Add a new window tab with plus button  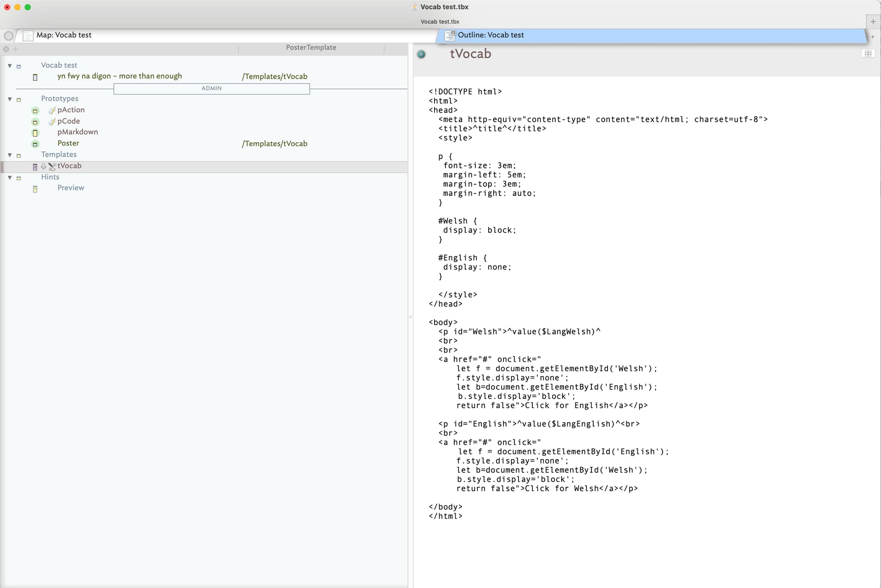click(873, 22)
